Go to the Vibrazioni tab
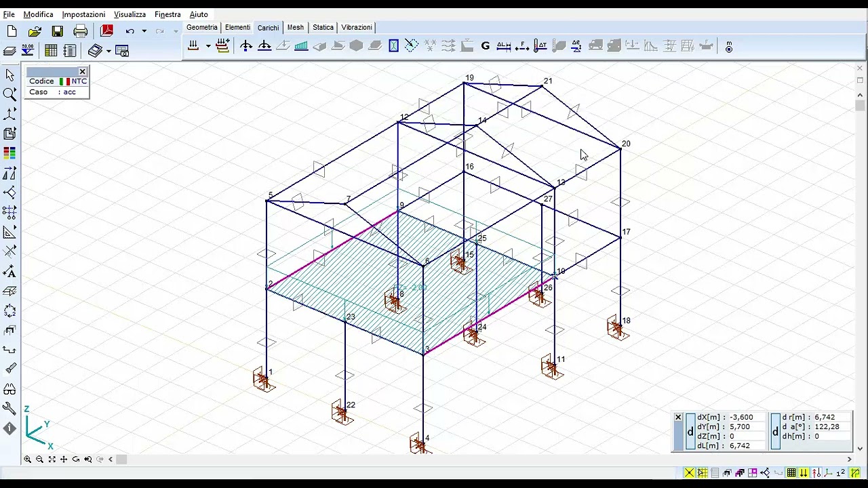The width and height of the screenshot is (868, 488). pos(356,27)
